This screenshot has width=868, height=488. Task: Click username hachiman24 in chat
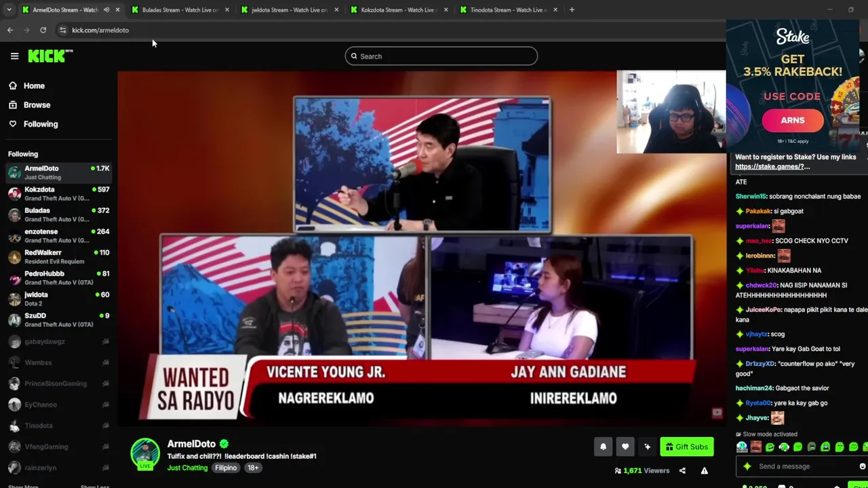754,388
